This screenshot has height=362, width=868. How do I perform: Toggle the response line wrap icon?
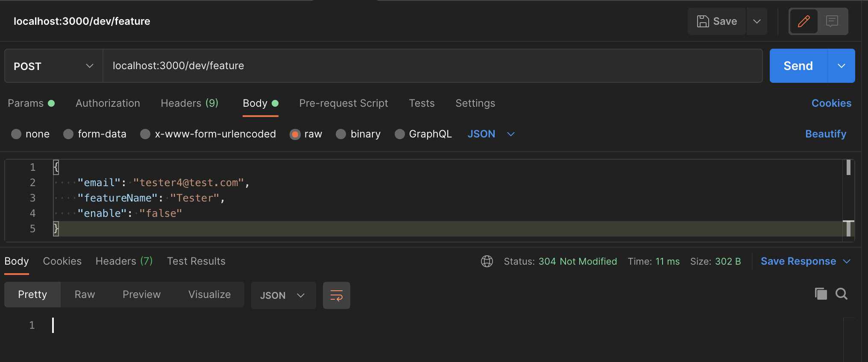click(x=337, y=295)
